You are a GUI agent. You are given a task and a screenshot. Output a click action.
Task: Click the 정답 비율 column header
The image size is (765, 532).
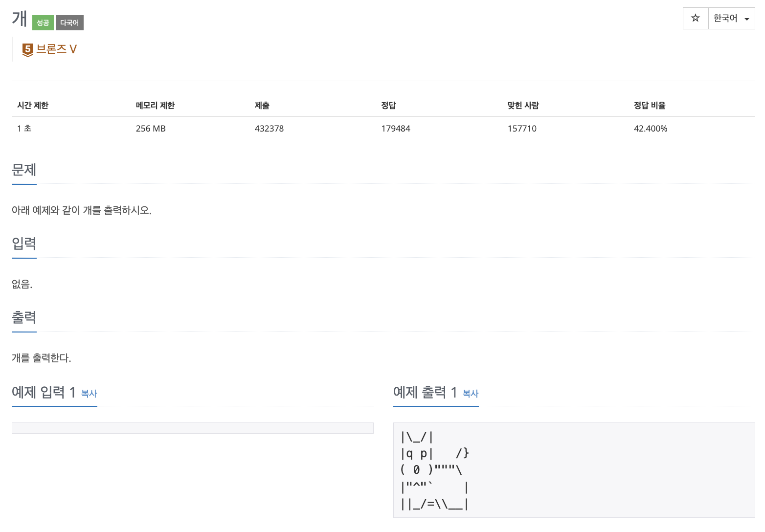click(x=650, y=105)
